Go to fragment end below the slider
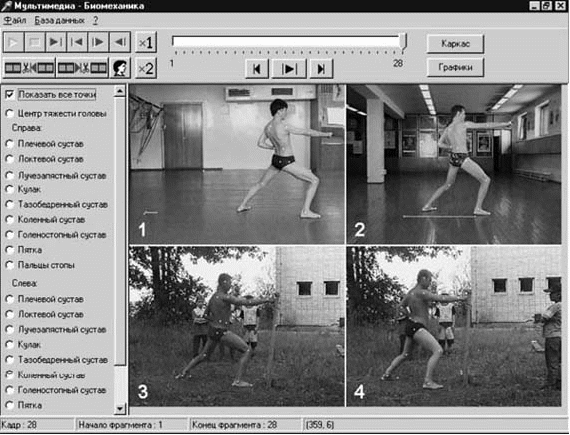Image resolution: width=570 pixels, height=435 pixels. coord(321,68)
